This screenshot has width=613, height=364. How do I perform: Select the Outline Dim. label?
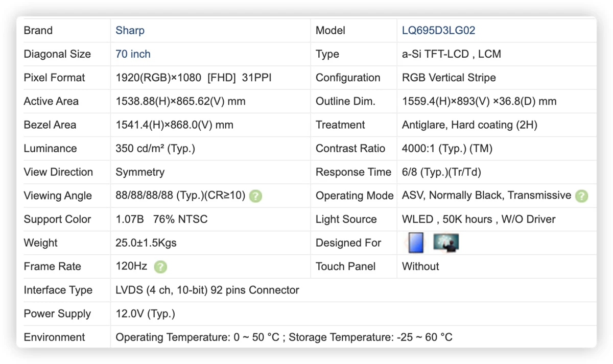(x=345, y=101)
